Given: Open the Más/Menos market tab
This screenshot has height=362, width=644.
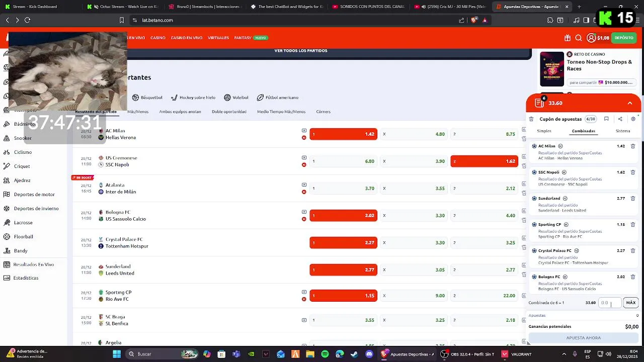Looking at the screenshot, I should (138, 112).
